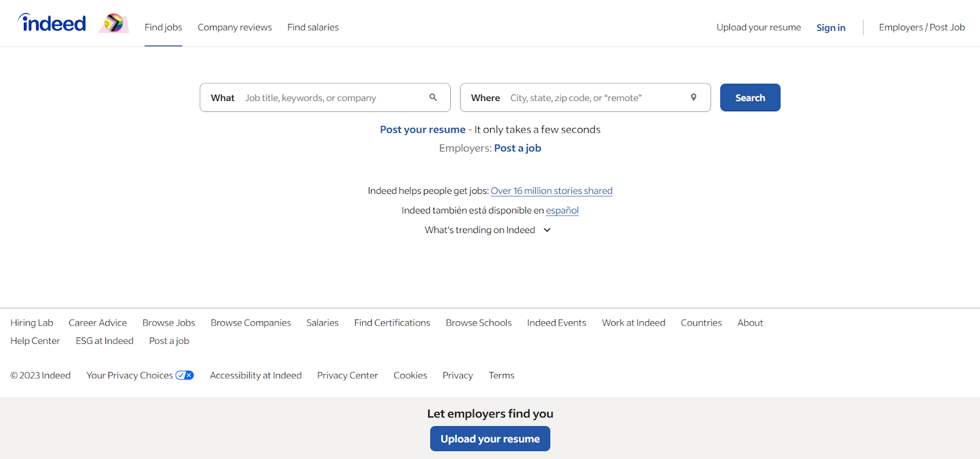Click Upload your resume in header
Image resolution: width=980 pixels, height=459 pixels.
click(x=758, y=27)
